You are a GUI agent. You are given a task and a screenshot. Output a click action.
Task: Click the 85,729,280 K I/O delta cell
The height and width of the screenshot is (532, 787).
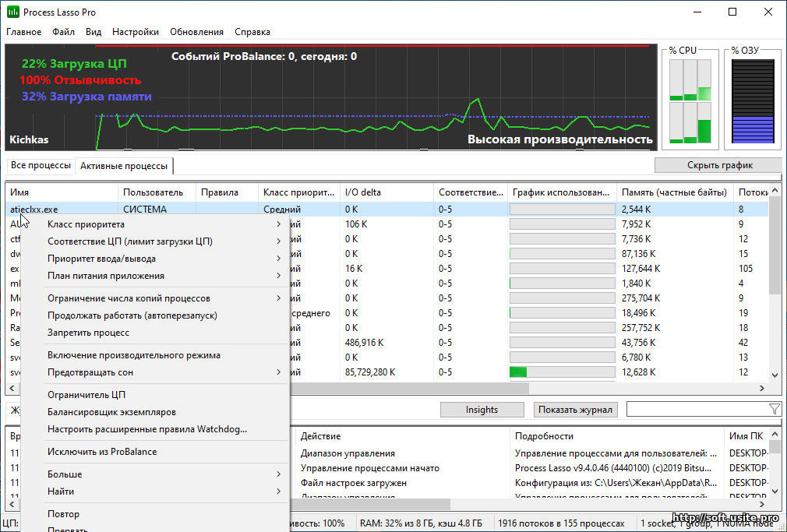[370, 372]
